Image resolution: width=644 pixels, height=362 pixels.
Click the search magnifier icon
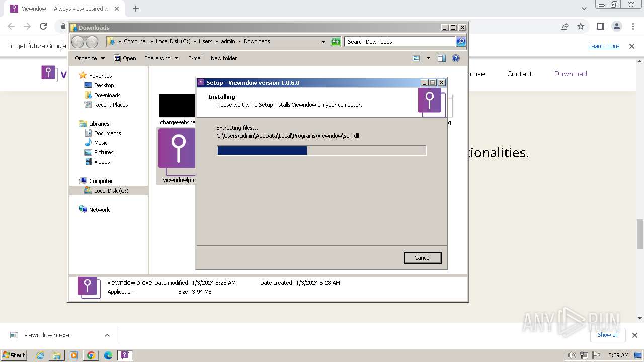461,42
